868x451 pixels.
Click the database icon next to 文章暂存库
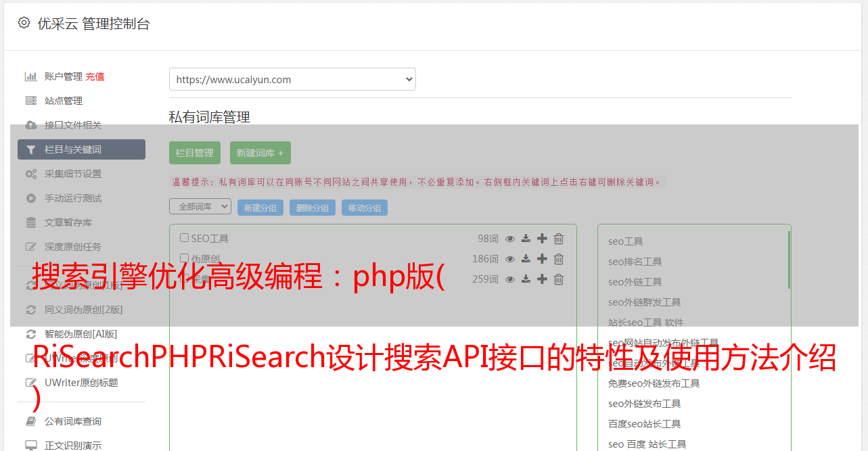click(x=31, y=222)
